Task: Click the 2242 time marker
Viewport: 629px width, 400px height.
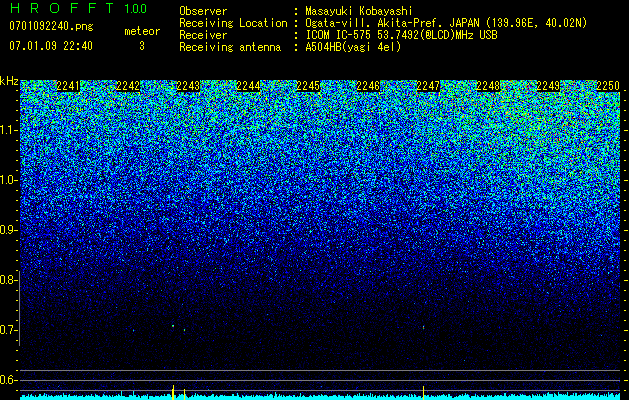Action: click(128, 86)
